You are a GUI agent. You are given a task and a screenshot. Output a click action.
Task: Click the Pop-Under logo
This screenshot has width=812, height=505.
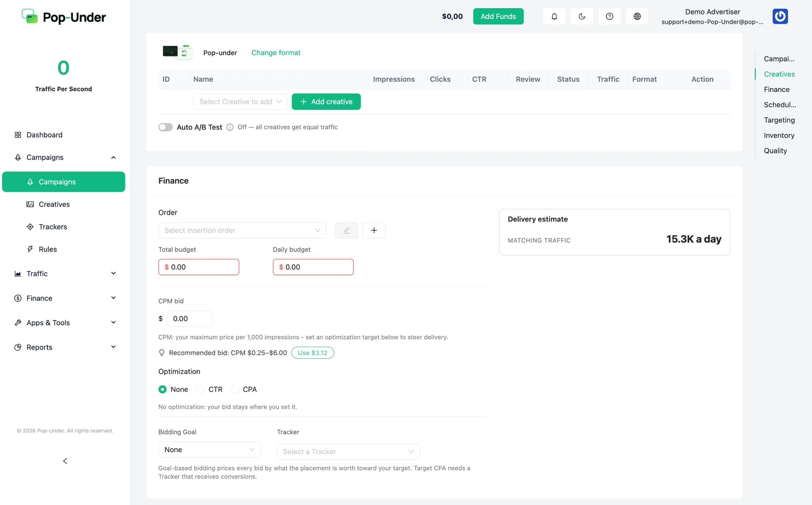64,17
